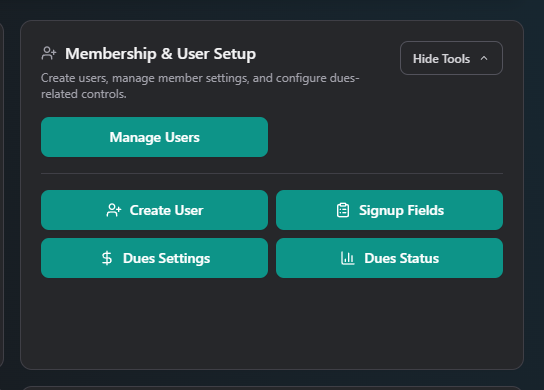Viewport: 544px width, 390px height.
Task: Collapse the section with Hide Tools
Action: (451, 58)
